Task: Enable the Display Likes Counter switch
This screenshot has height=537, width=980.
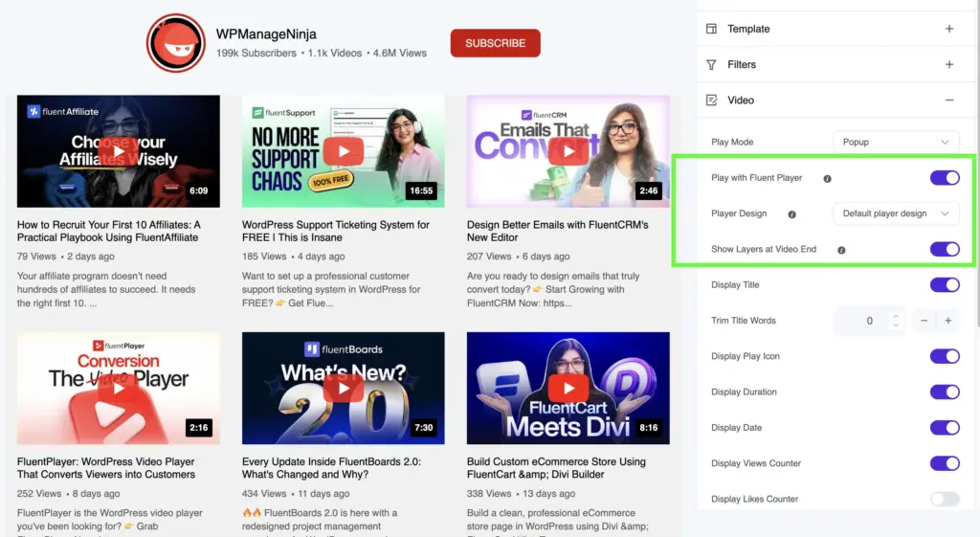Action: (x=945, y=499)
